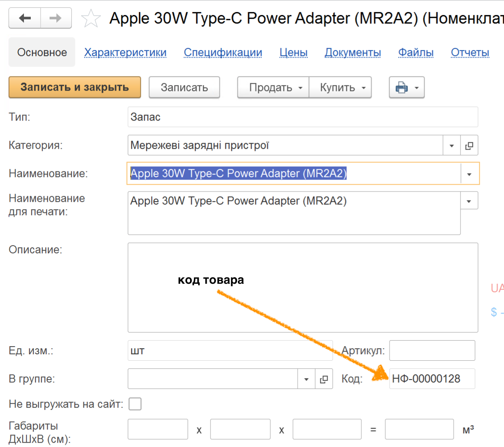Open the Документы tab

pyautogui.click(x=353, y=52)
